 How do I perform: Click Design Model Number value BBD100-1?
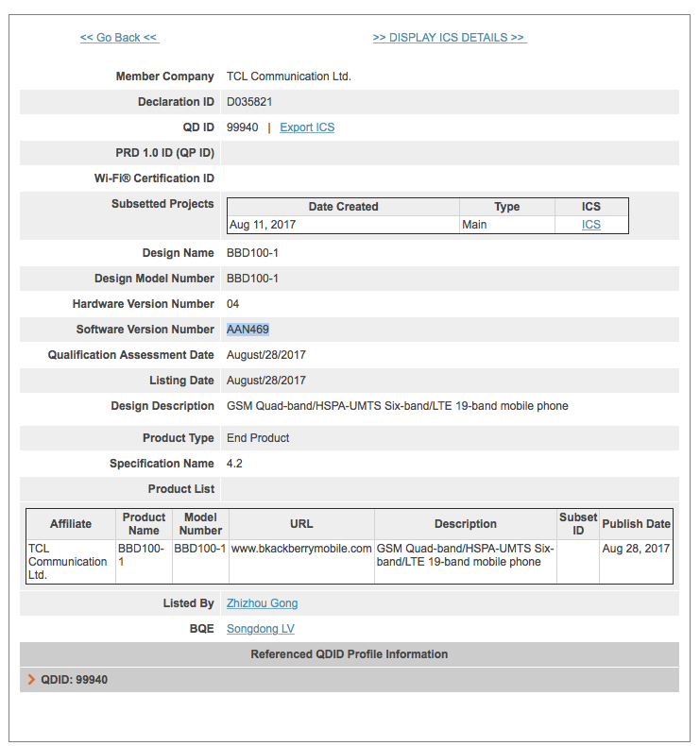tap(252, 279)
